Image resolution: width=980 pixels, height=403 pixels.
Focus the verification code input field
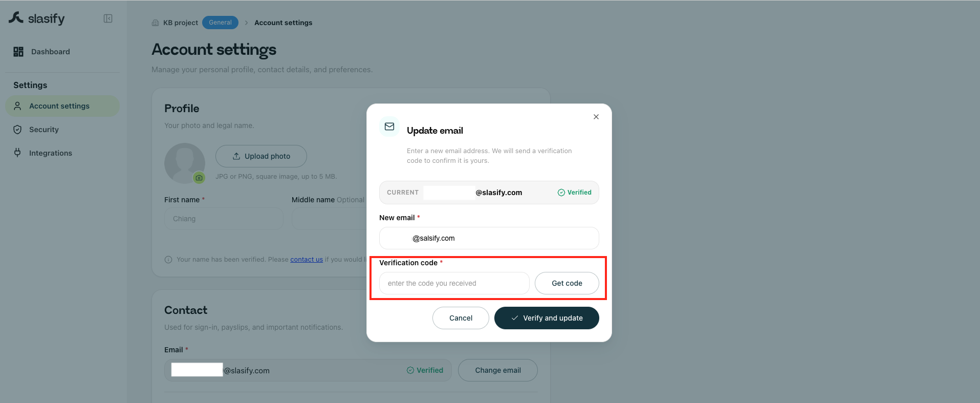click(x=454, y=283)
